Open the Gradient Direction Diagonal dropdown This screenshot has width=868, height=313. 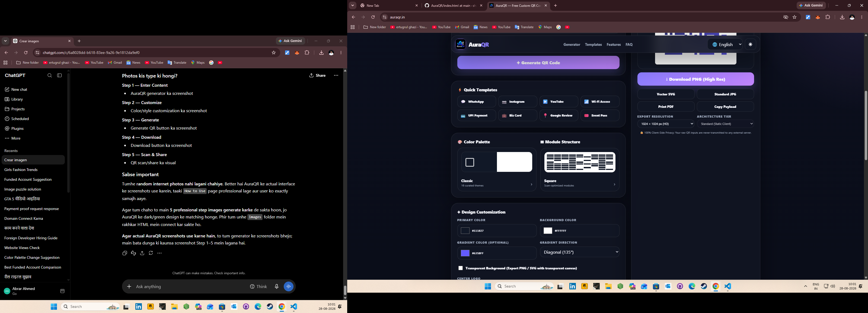[x=580, y=252]
